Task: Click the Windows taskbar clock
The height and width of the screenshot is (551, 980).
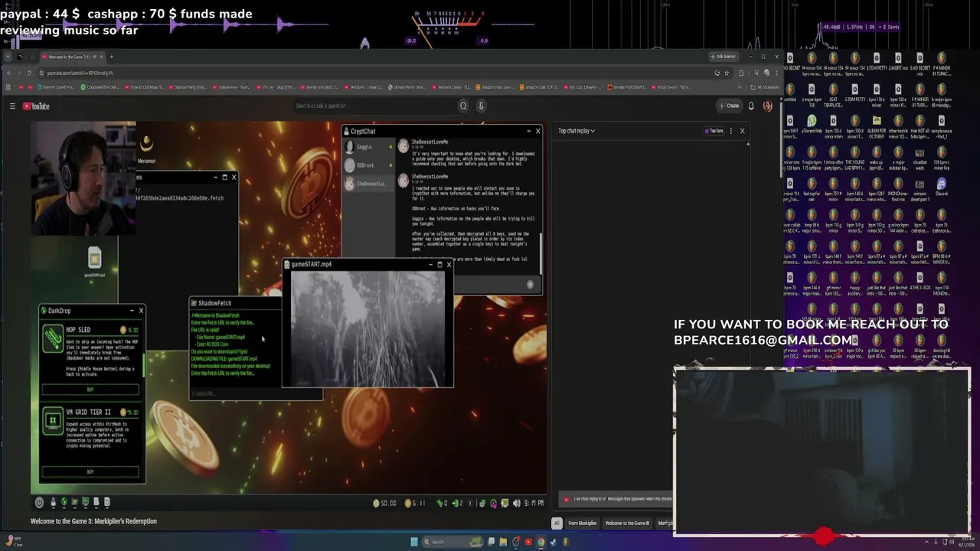Action: [968, 542]
